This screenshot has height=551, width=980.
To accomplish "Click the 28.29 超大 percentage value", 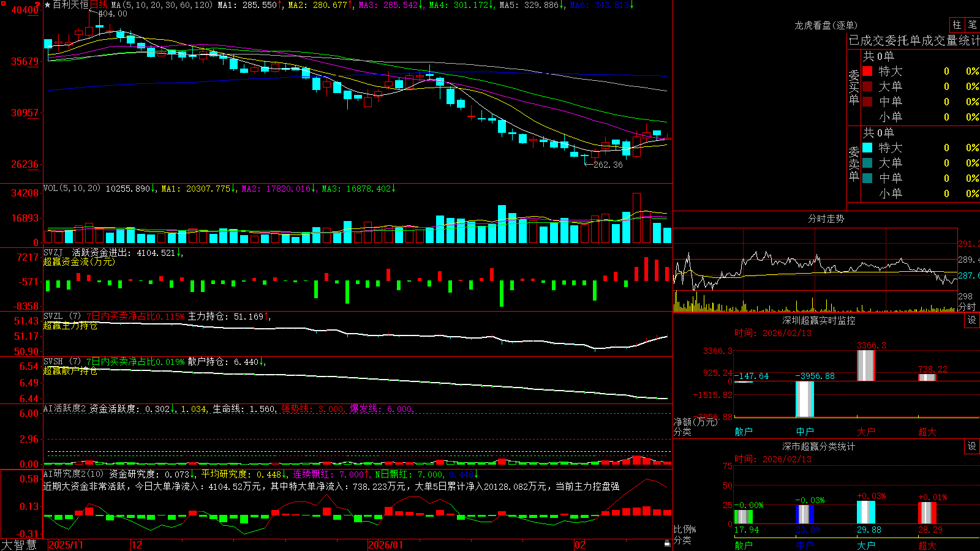I will point(930,530).
